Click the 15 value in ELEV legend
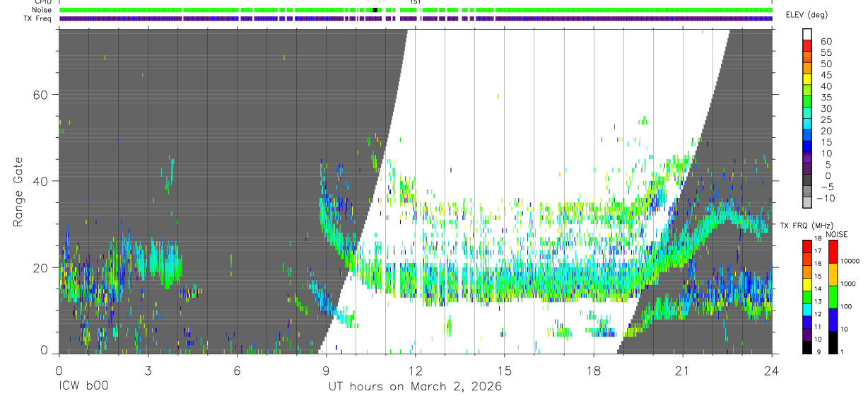868x401 pixels. (x=826, y=142)
